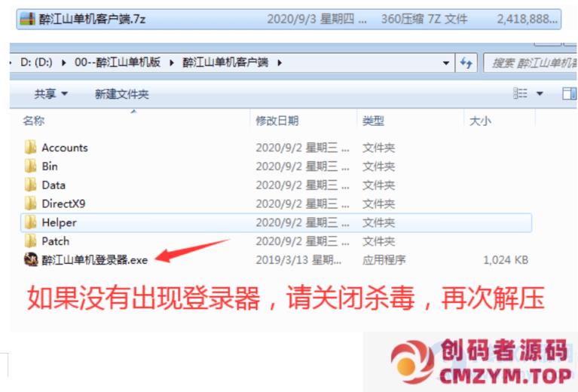Click the 360压缩 7Z 文件 type text
The width and height of the screenshot is (578, 392).
(424, 19)
